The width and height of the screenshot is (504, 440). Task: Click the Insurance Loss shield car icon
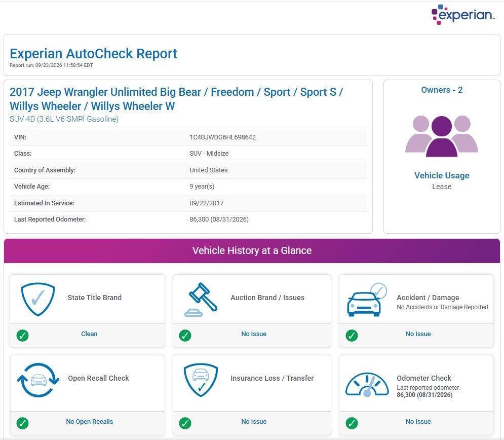(x=201, y=380)
